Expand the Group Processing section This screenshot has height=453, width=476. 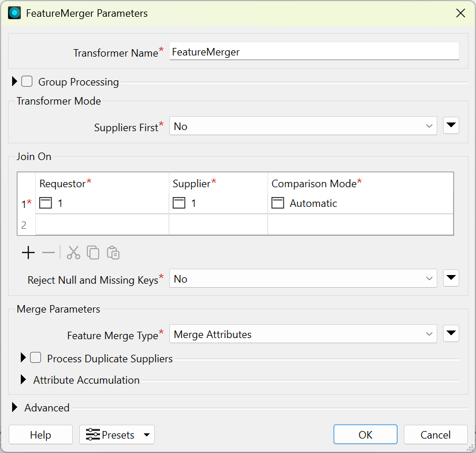pyautogui.click(x=14, y=81)
